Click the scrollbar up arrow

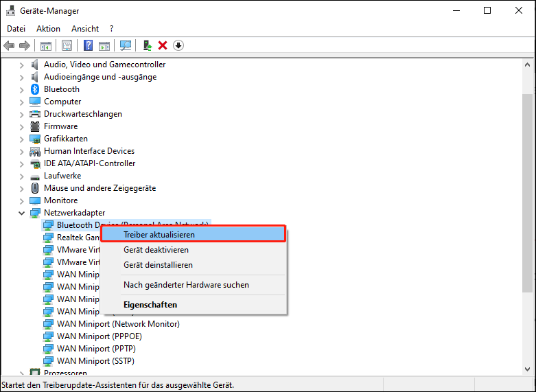528,65
